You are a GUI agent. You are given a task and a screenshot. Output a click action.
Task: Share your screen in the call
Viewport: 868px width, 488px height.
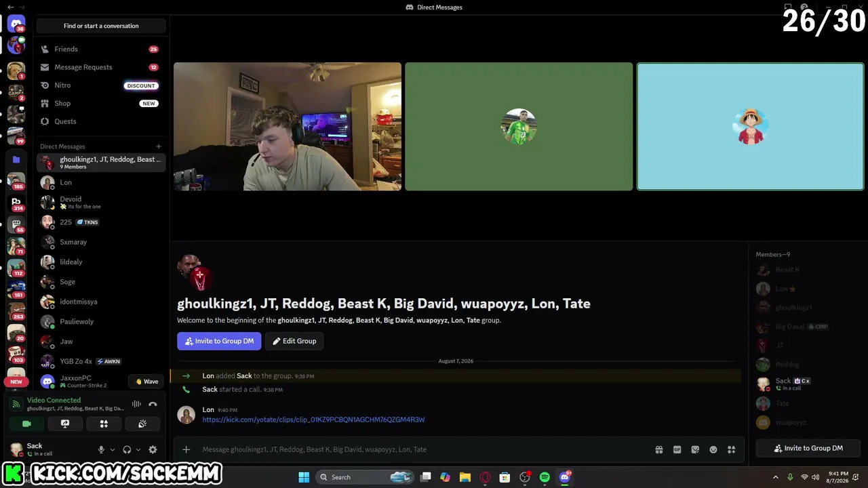65,424
